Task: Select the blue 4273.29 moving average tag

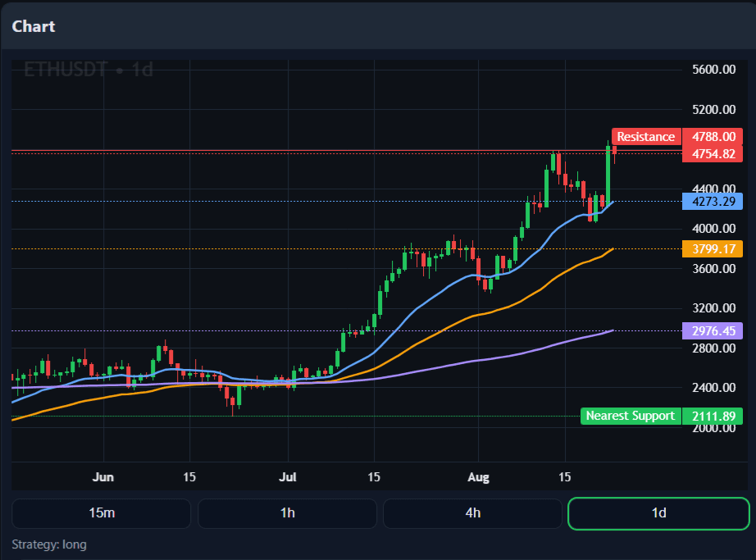Action: 713,201
